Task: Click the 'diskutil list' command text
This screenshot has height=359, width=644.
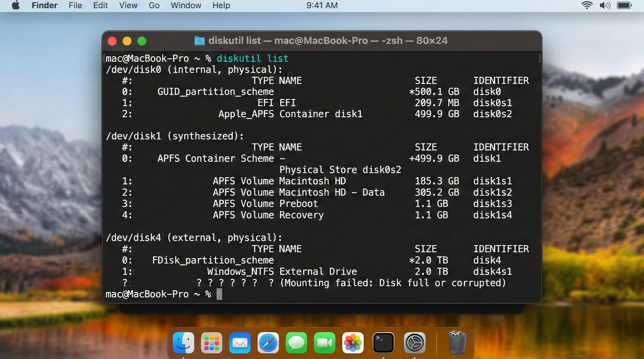Action: coord(252,58)
